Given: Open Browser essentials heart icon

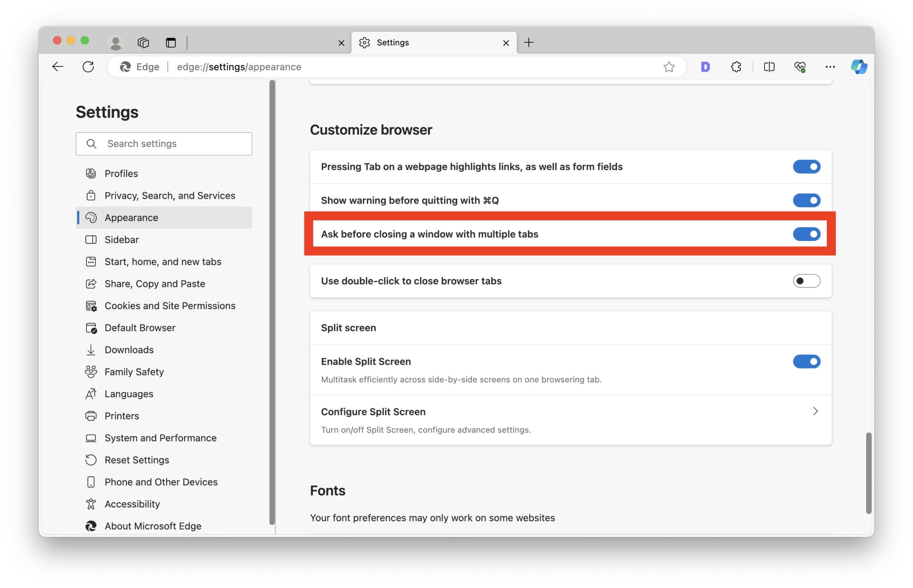Looking at the screenshot, I should pyautogui.click(x=800, y=67).
